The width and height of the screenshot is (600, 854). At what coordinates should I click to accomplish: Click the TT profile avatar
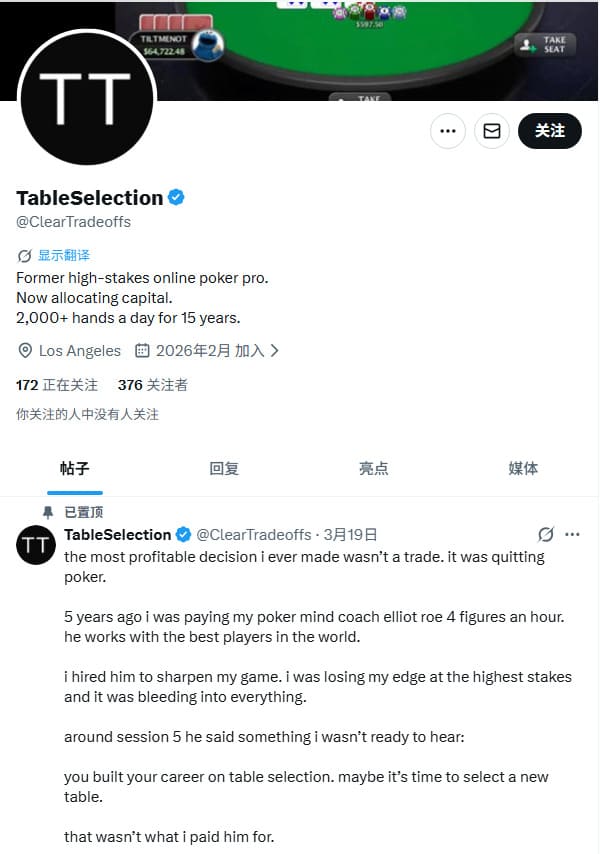(86, 98)
